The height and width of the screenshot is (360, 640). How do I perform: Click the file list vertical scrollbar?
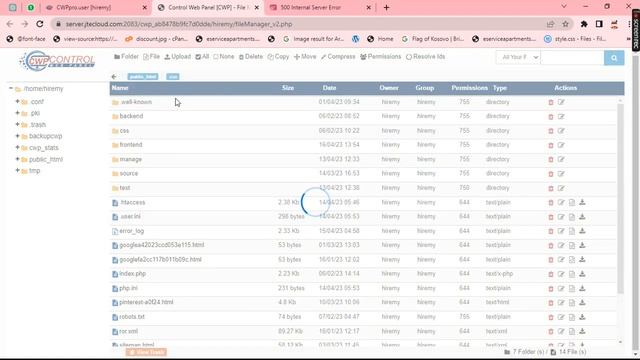(x=620, y=199)
